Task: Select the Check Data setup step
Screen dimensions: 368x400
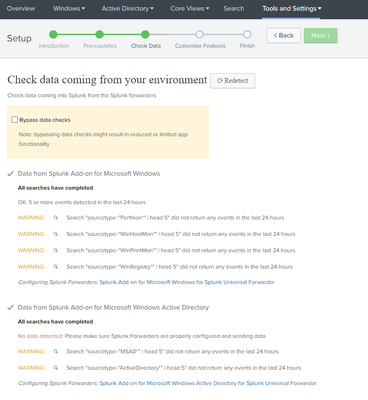Action: point(145,34)
